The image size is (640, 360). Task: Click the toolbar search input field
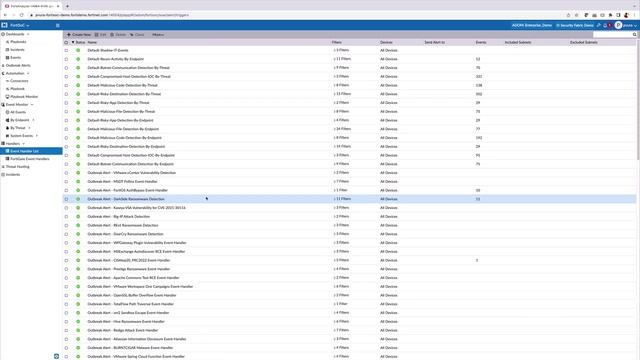click(x=612, y=35)
